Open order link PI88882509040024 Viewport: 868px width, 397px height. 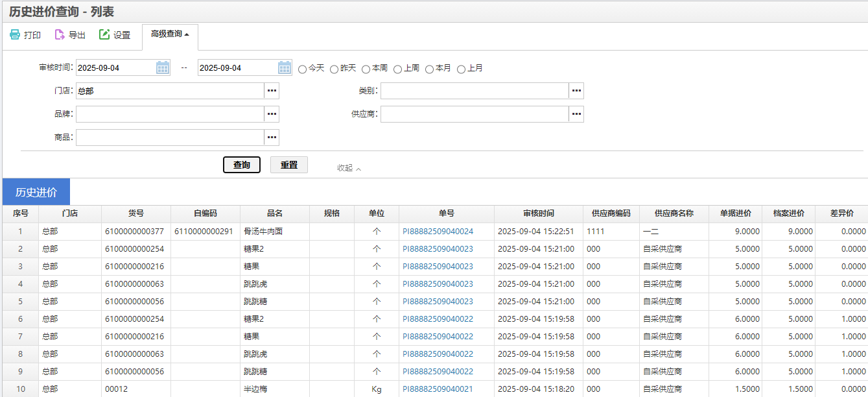438,232
